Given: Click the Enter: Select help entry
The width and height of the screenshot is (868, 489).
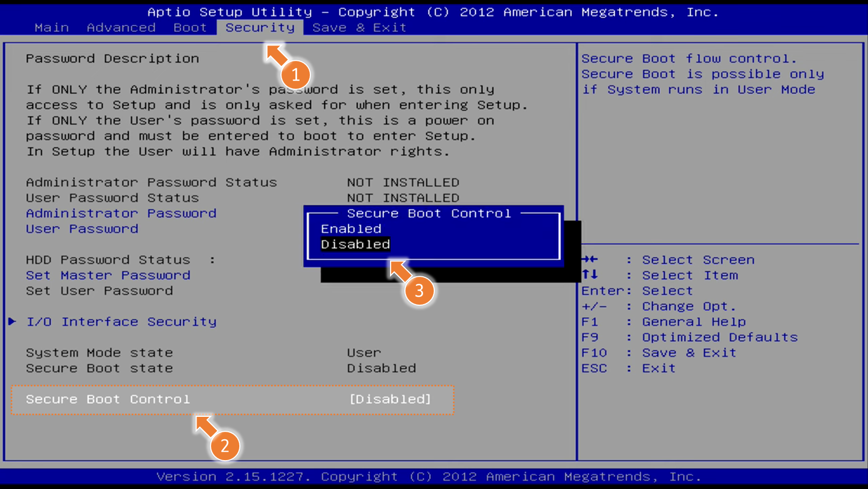Looking at the screenshot, I should click(x=637, y=291).
